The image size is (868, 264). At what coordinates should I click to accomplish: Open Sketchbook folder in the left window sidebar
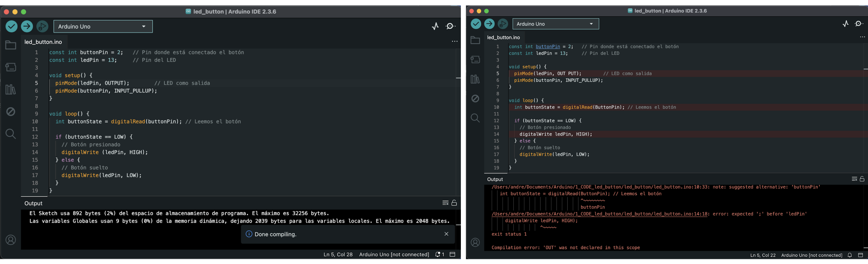coord(11,45)
